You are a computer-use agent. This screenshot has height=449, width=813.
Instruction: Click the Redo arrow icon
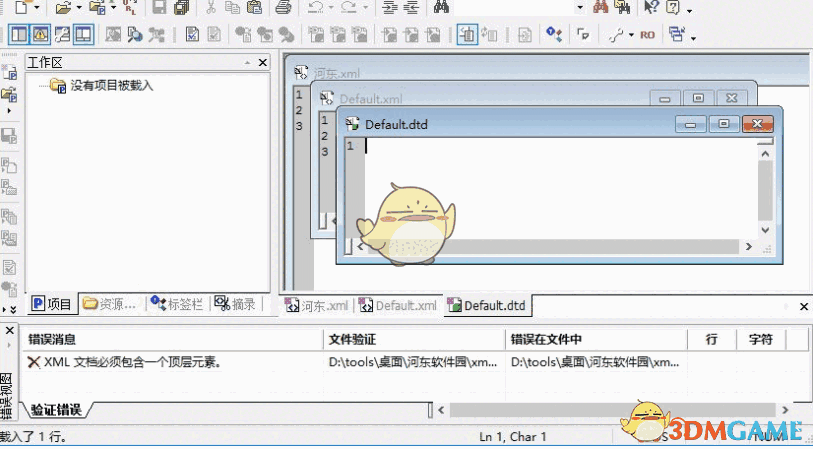(x=349, y=7)
